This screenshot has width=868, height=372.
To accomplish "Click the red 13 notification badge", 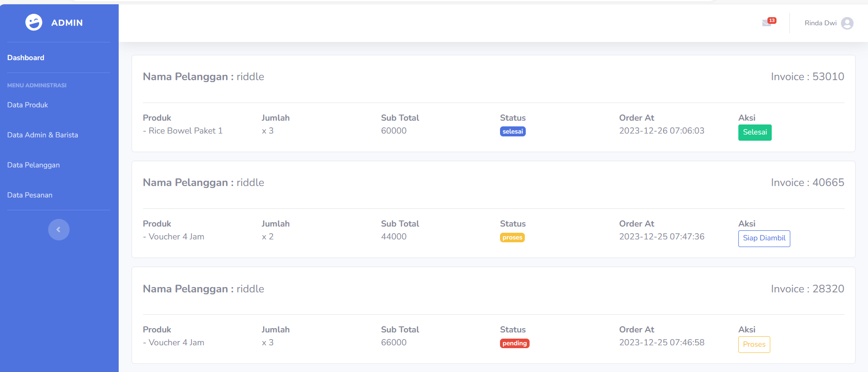I will [772, 21].
